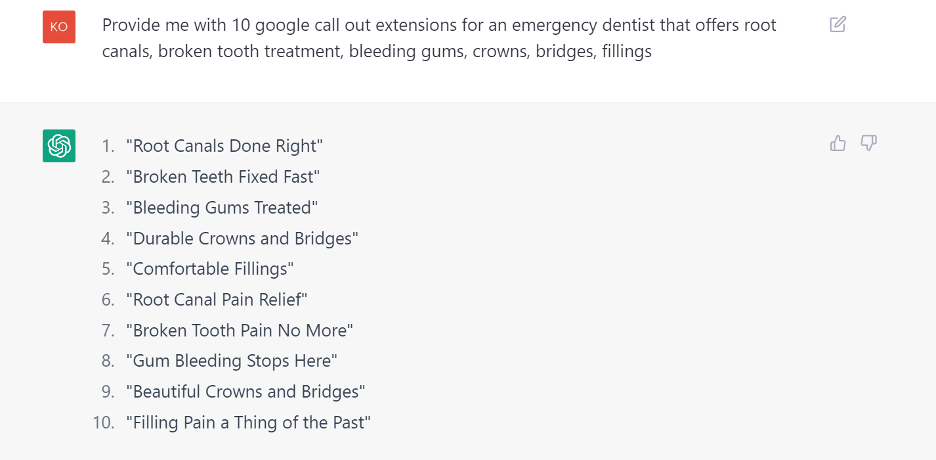Click the red KO user avatar
Screen dimensions: 936x460
(x=59, y=27)
